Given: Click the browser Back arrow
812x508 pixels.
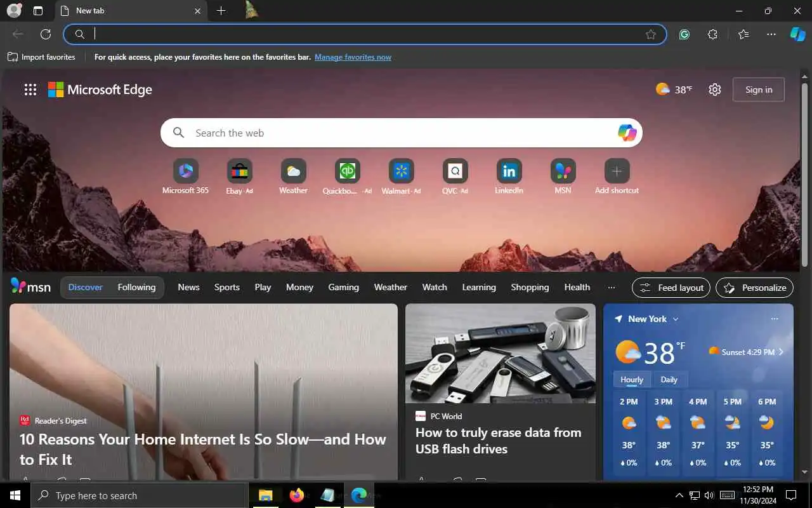Looking at the screenshot, I should (x=18, y=34).
